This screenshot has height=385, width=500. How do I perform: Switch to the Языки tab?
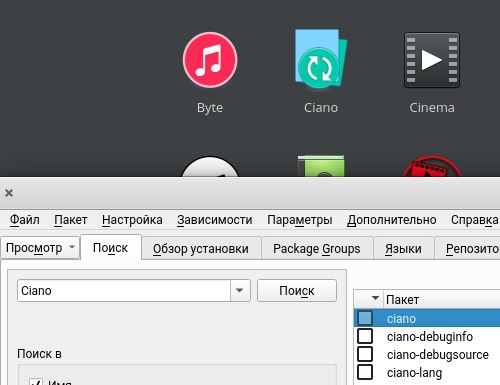click(403, 249)
